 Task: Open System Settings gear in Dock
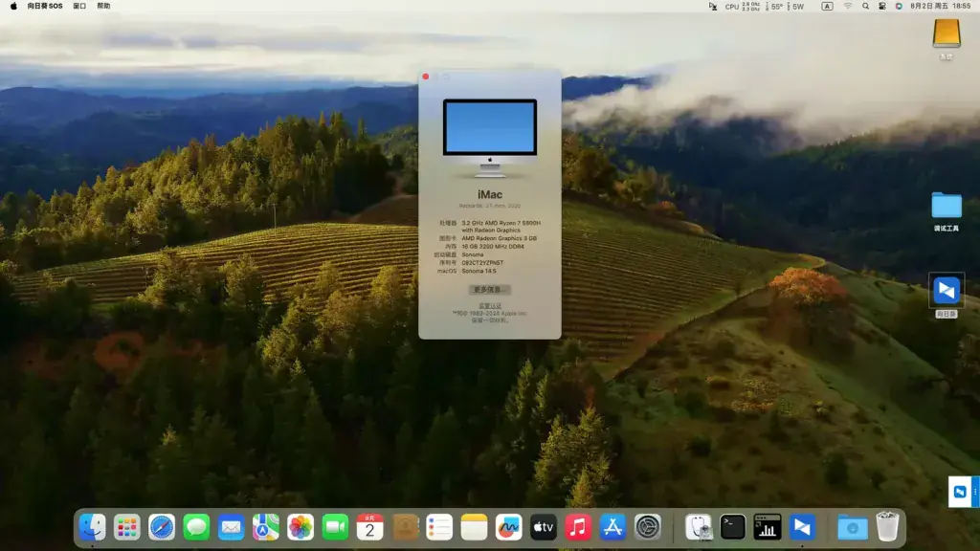point(648,527)
